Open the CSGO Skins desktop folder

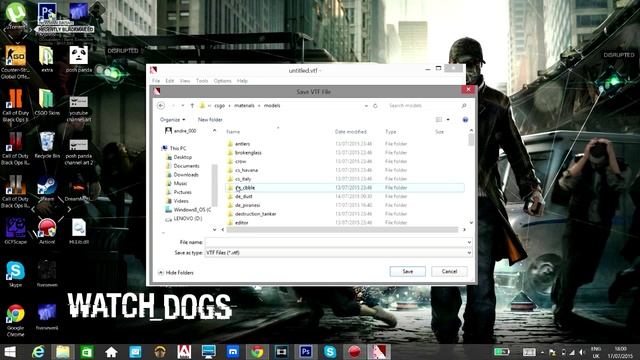point(47,102)
